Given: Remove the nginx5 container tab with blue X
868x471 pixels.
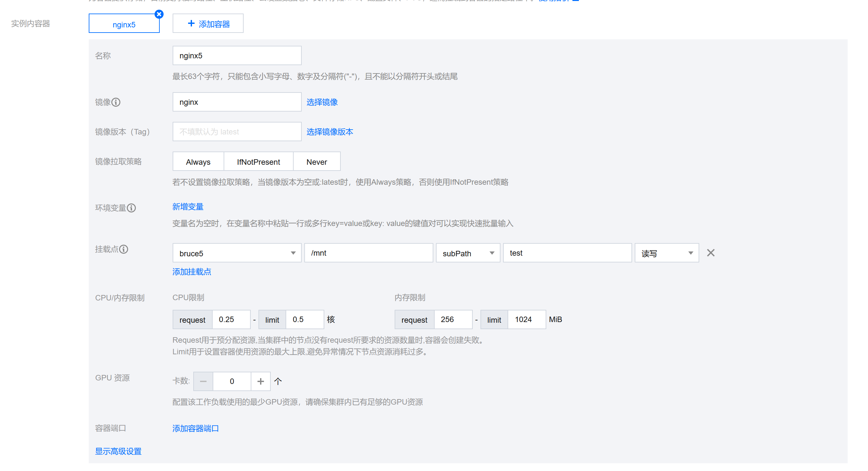Looking at the screenshot, I should (x=159, y=14).
